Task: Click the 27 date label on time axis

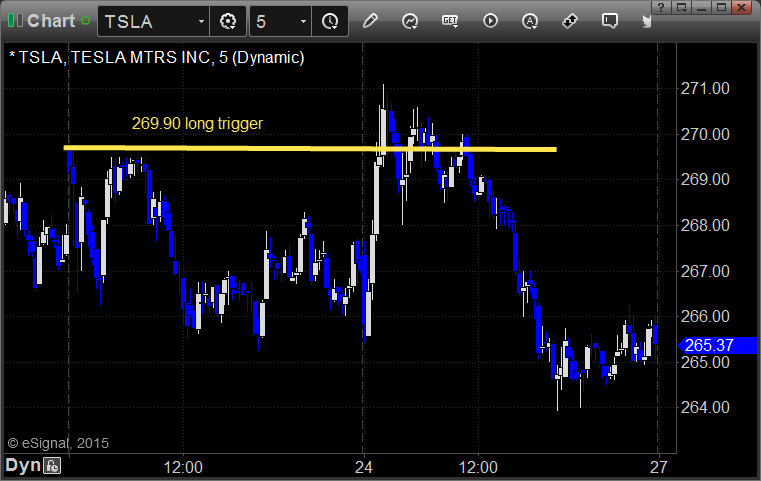Action: 659,467
